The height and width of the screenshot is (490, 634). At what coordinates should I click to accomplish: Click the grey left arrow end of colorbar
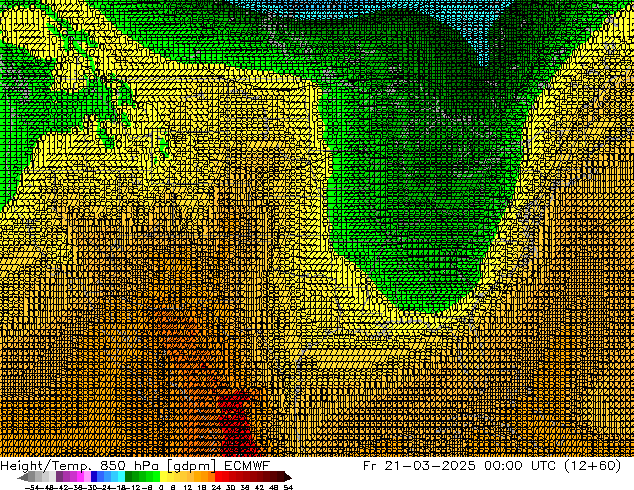pos(23,477)
